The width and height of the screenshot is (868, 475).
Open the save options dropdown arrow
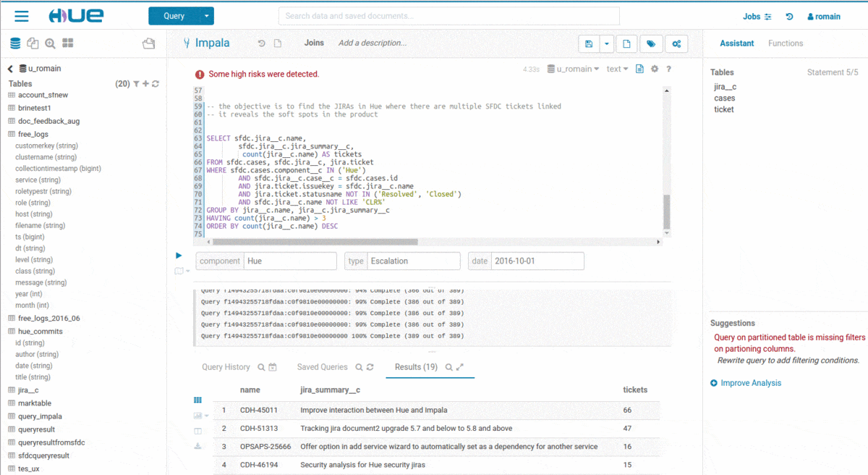[x=607, y=43]
